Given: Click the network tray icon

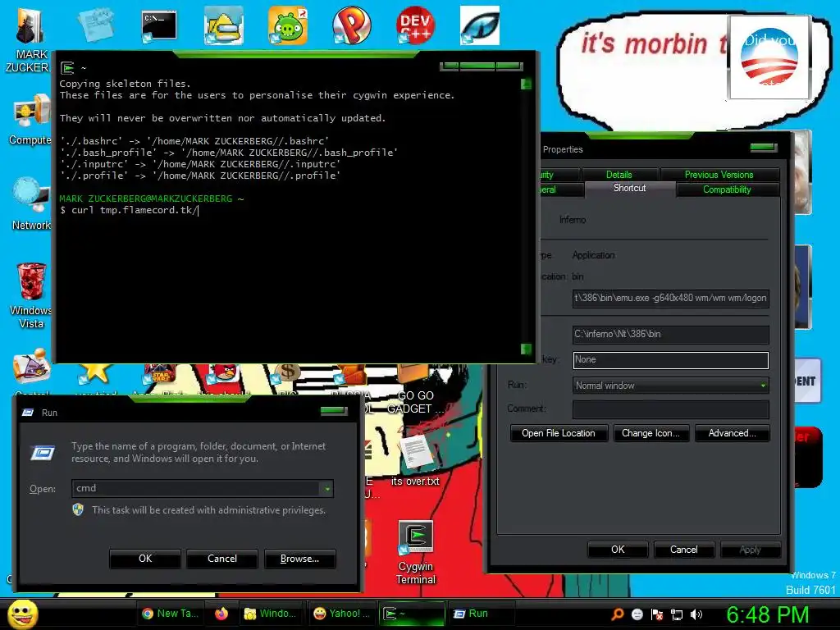Looking at the screenshot, I should 677,614.
